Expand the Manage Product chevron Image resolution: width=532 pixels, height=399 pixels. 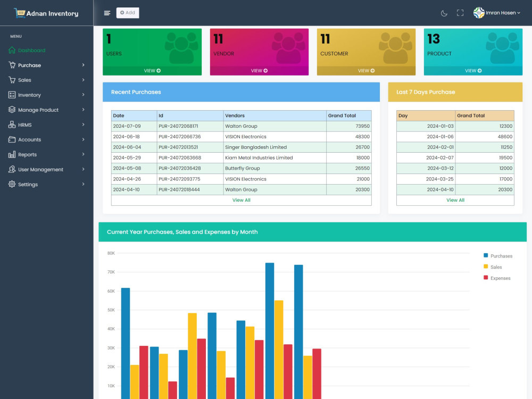point(83,110)
